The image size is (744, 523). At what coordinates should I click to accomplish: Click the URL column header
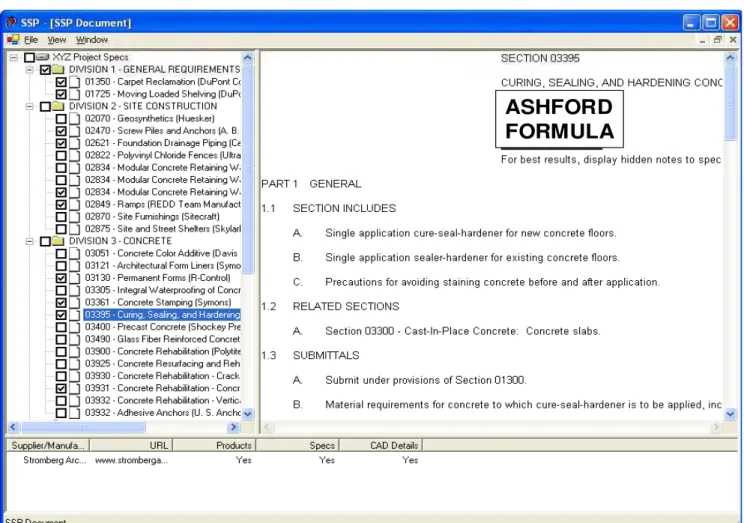click(131, 445)
